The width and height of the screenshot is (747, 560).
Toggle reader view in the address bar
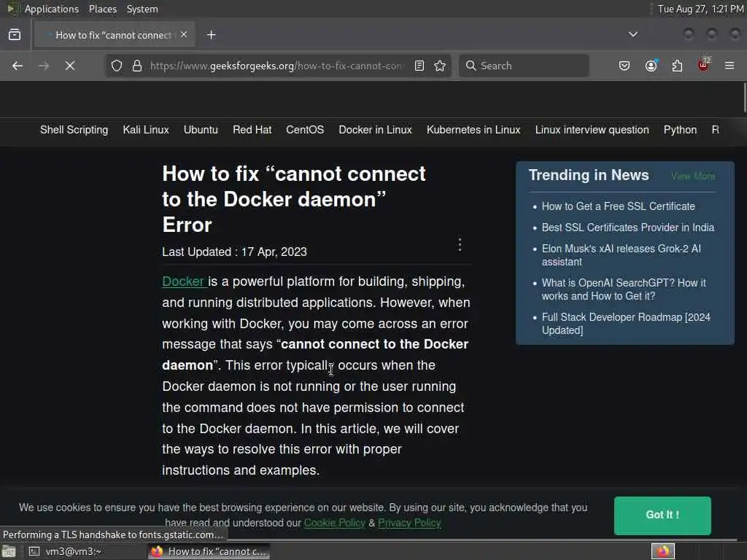[x=419, y=66]
